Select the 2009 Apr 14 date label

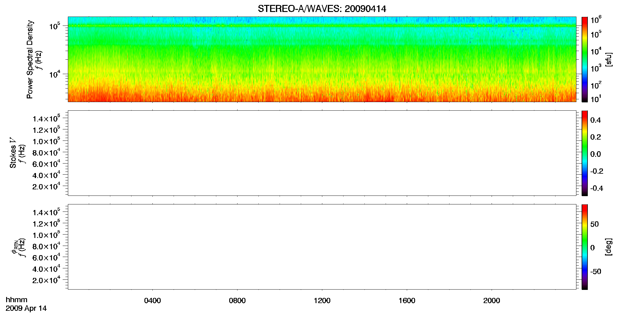click(26, 308)
